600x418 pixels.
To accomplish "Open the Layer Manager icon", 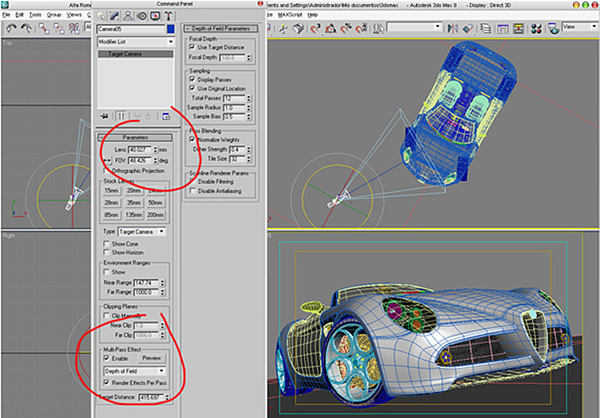I will tap(486, 28).
